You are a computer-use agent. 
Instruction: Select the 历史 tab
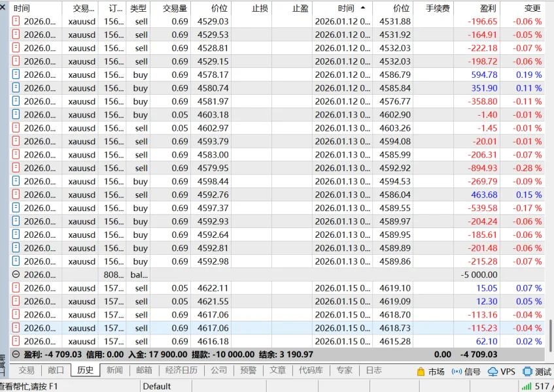point(85,370)
